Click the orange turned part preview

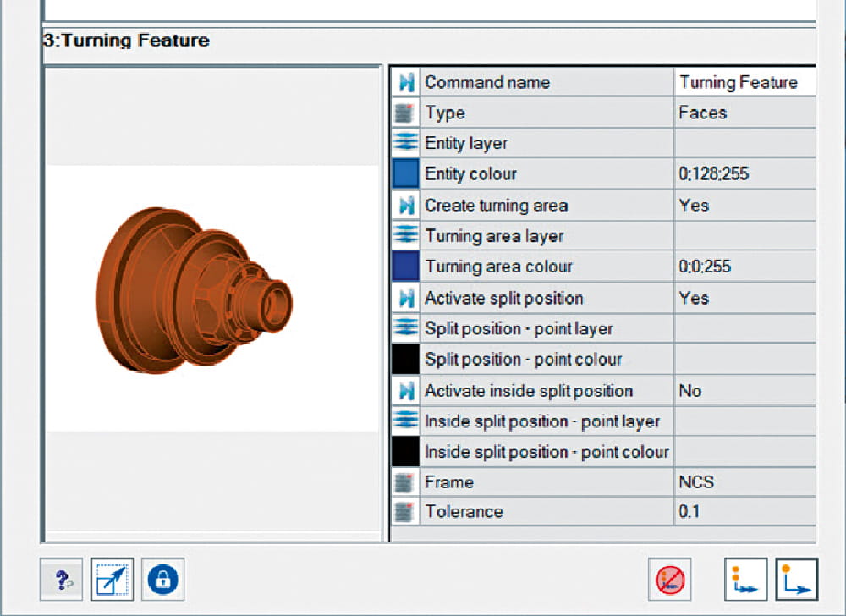195,291
